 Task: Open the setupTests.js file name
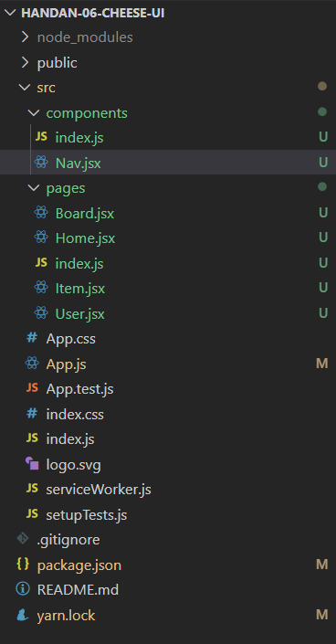tap(87, 515)
